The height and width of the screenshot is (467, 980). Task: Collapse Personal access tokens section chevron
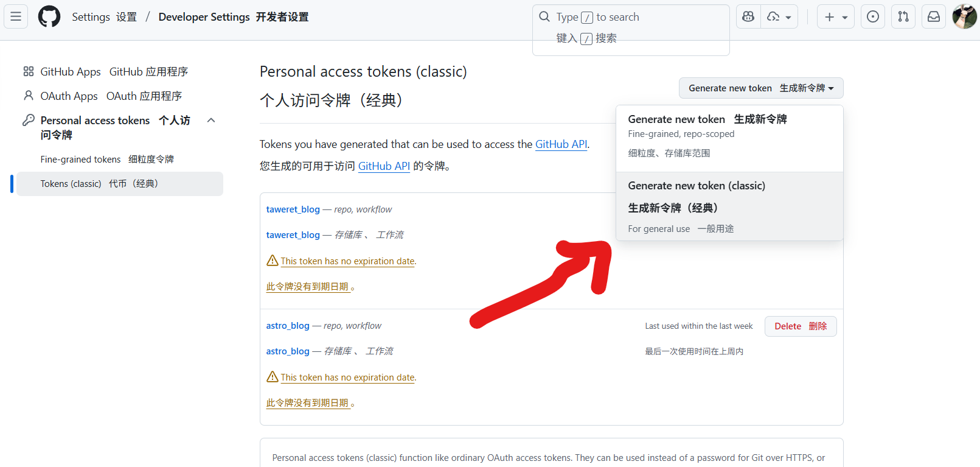pos(211,120)
